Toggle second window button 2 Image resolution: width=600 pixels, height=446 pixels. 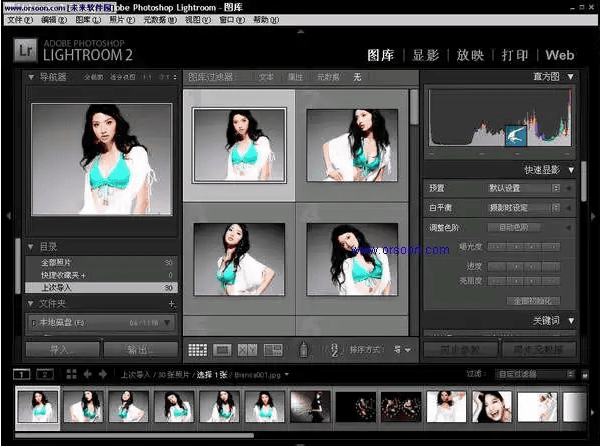click(x=45, y=374)
